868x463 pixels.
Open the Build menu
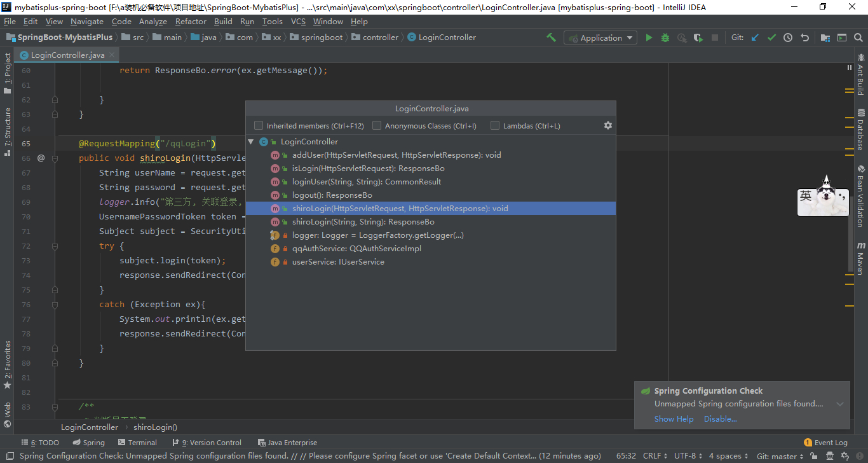(223, 22)
